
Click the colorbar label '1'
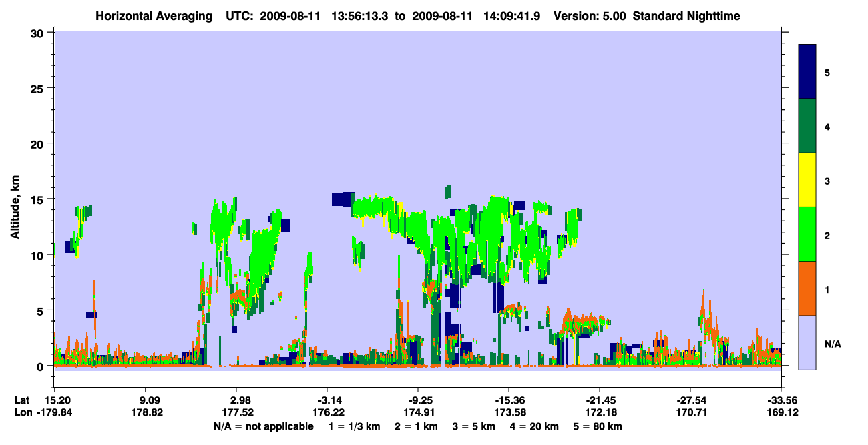pyautogui.click(x=827, y=289)
